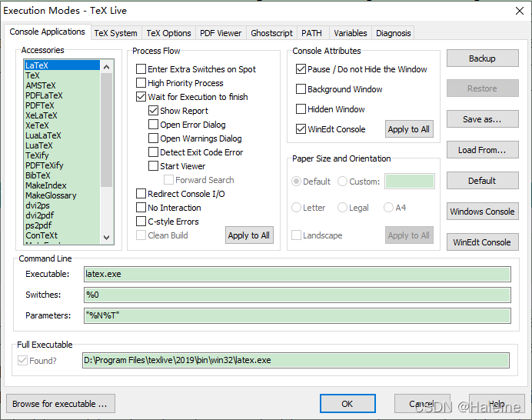
Task: Select PDFTeXify in Accessories list
Action: coord(62,165)
